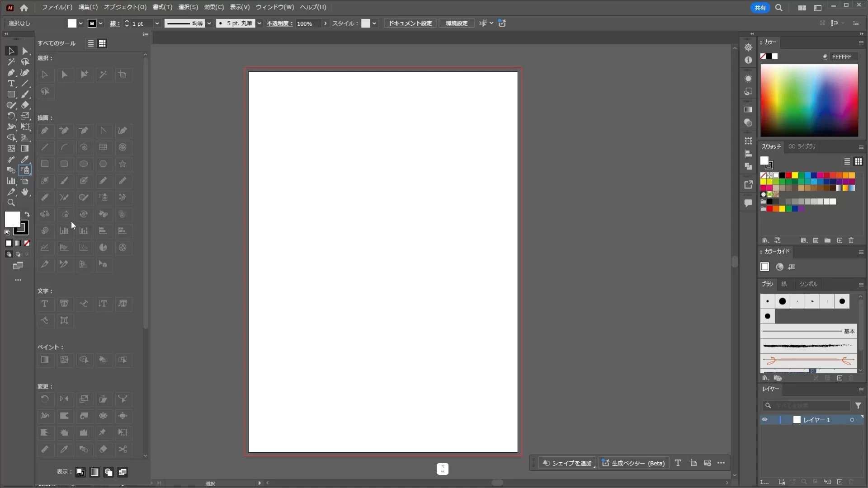The width and height of the screenshot is (868, 488).
Task: Open the 効果(C) menu
Action: coord(214,7)
